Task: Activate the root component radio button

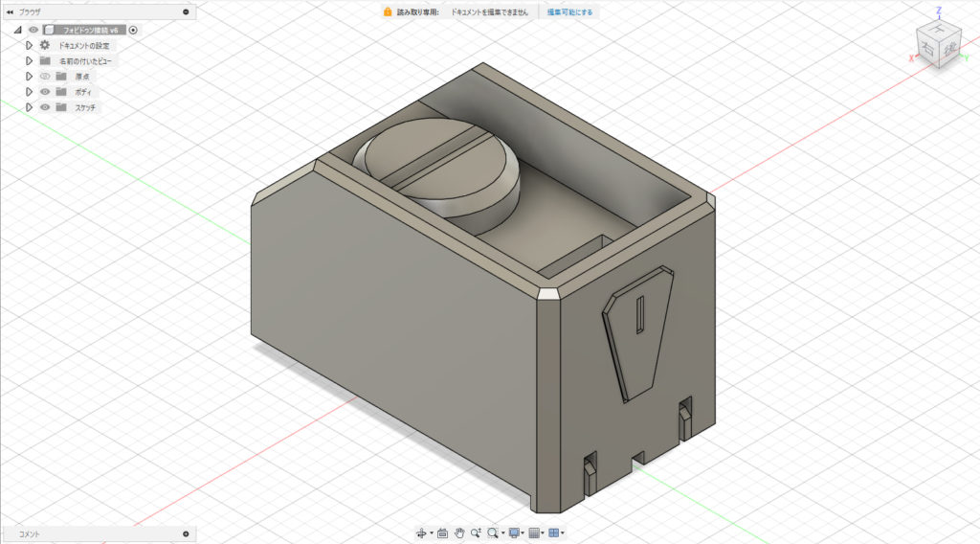Action: [x=133, y=30]
